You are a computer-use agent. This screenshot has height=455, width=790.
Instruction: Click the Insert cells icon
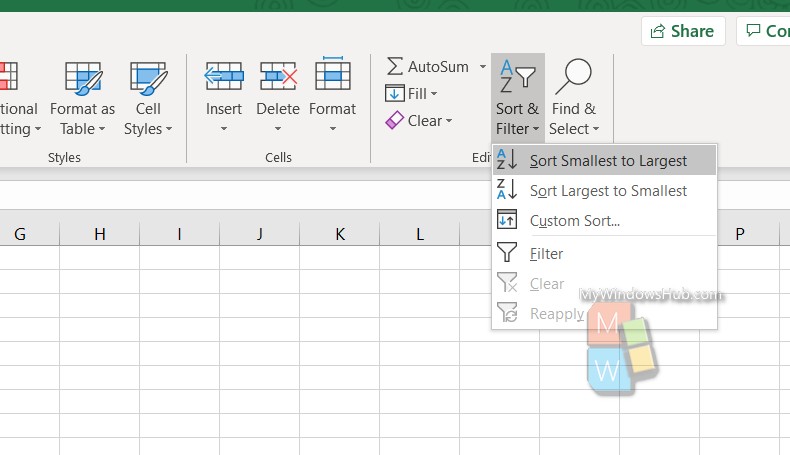coord(224,76)
